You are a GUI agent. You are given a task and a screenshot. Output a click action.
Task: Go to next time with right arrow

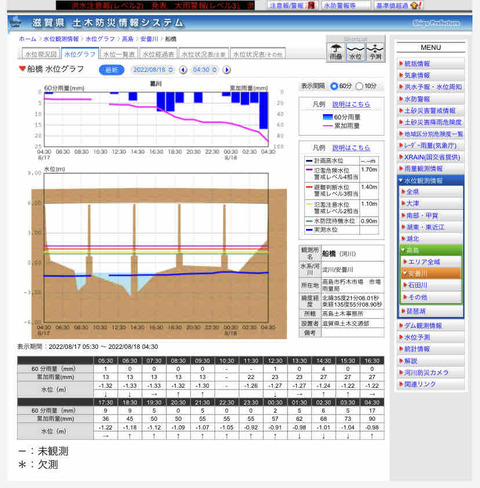point(227,70)
